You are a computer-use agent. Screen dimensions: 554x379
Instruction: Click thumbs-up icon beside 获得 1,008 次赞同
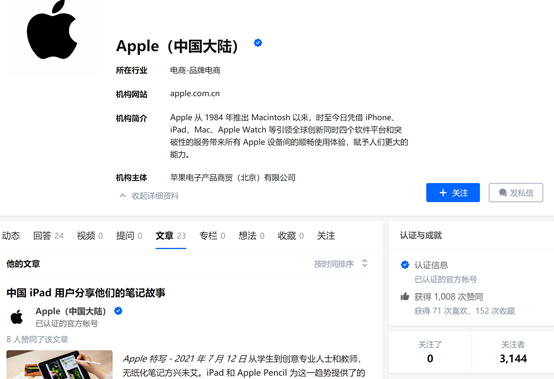coord(405,296)
